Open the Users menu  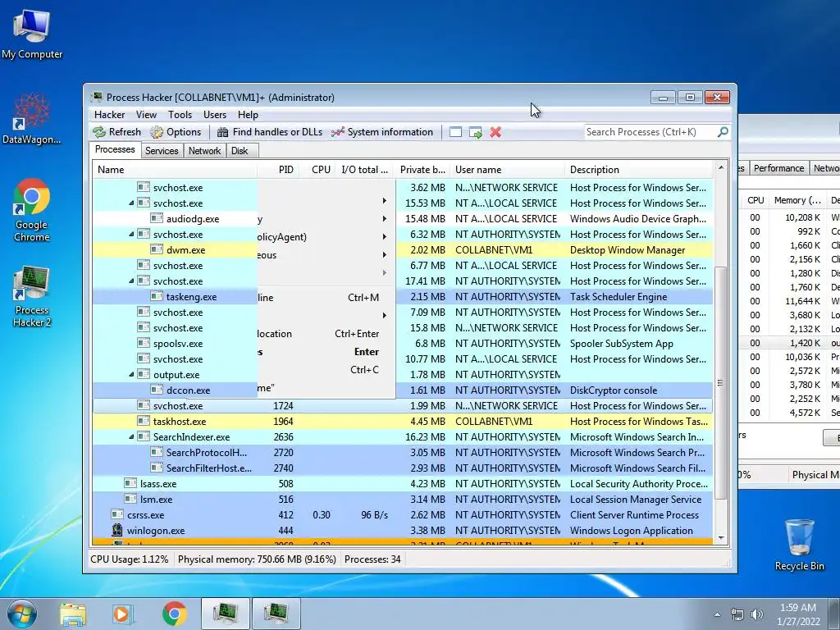coord(215,115)
